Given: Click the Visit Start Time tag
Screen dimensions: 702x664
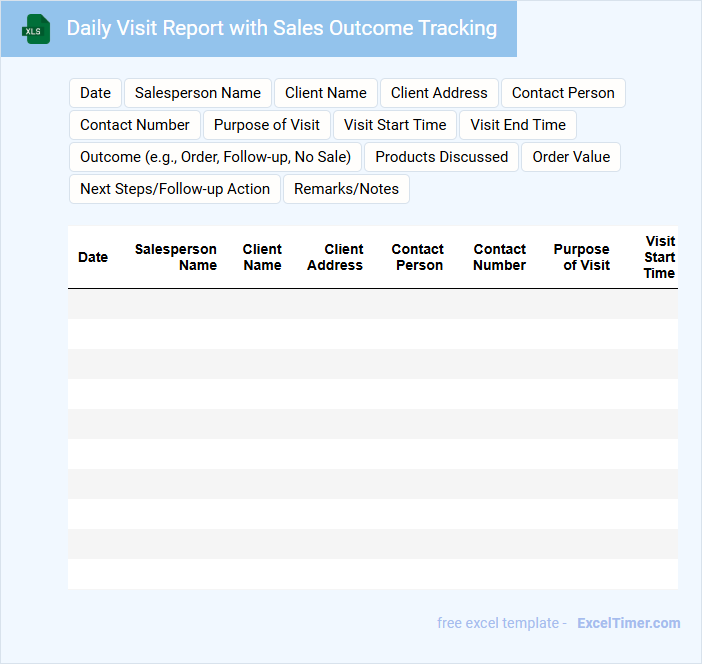Looking at the screenshot, I should click(x=395, y=125).
